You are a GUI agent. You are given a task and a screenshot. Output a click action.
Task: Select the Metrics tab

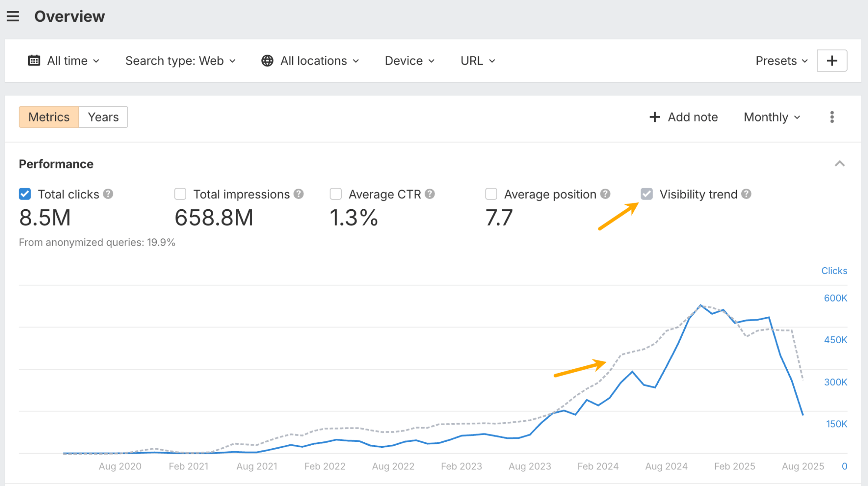(x=49, y=117)
